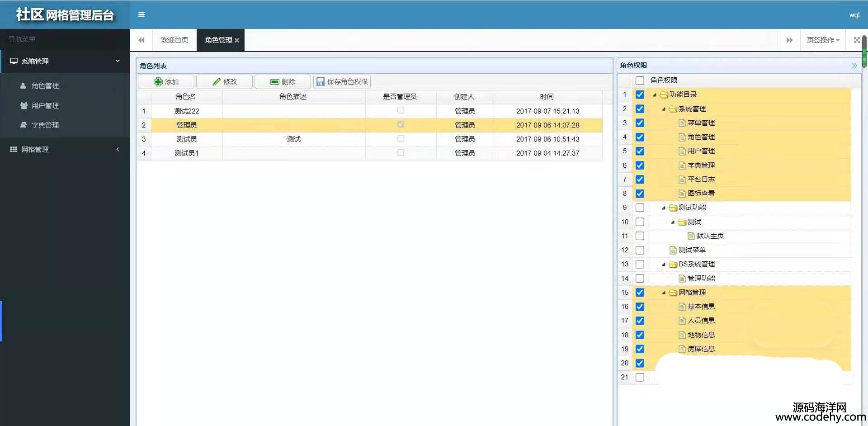The height and width of the screenshot is (426, 868).
Task: Collapse the 功能目录 tree node arrow
Action: [655, 95]
